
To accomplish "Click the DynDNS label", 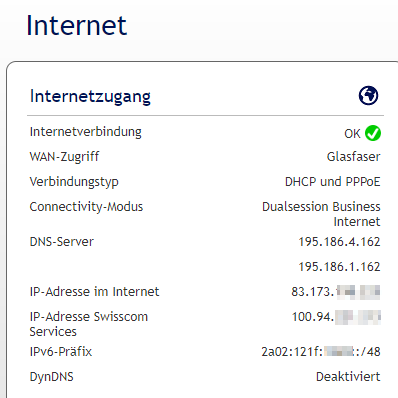I will coord(52,377).
